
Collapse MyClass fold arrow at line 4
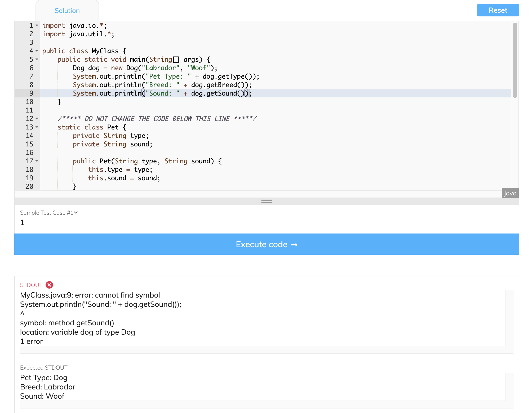pos(37,51)
